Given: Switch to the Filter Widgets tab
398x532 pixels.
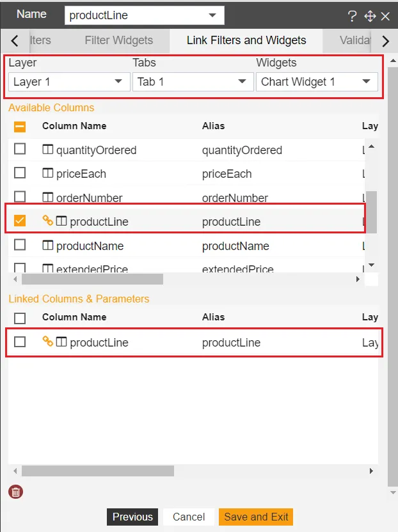Looking at the screenshot, I should tap(119, 40).
